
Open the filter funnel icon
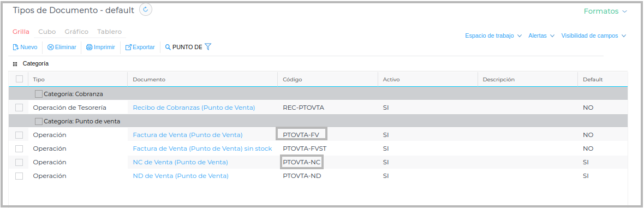(208, 47)
